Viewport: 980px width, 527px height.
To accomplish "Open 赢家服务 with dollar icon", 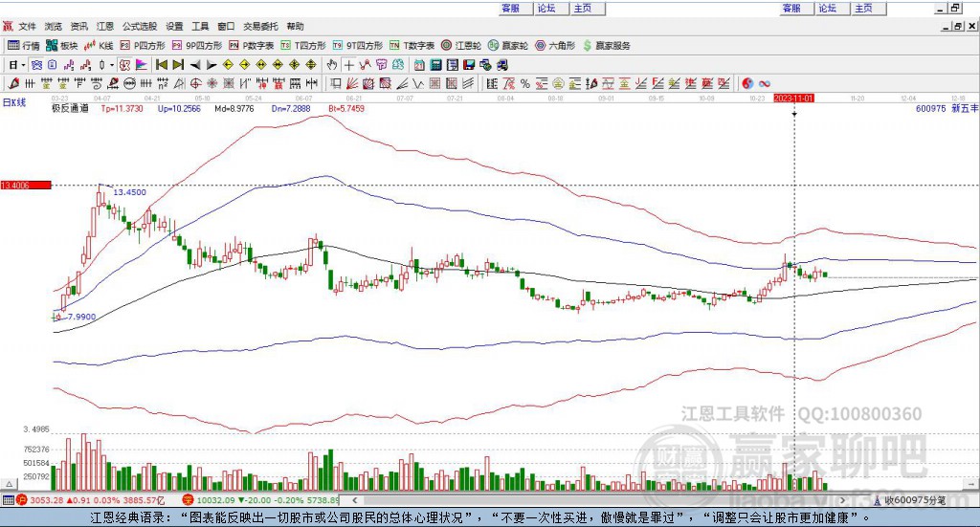I will (606, 45).
